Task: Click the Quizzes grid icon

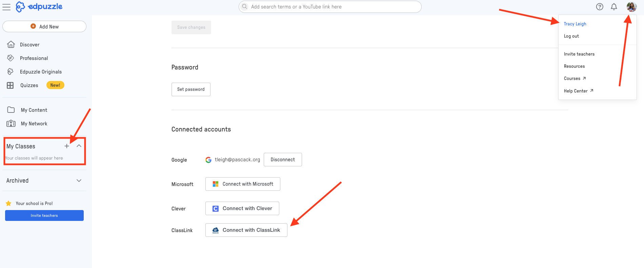Action: click(x=11, y=85)
